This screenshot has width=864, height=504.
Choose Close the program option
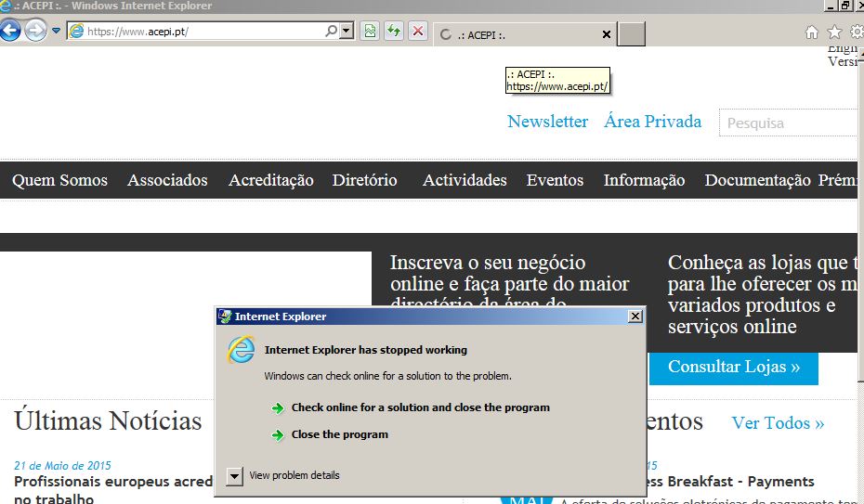(x=339, y=434)
